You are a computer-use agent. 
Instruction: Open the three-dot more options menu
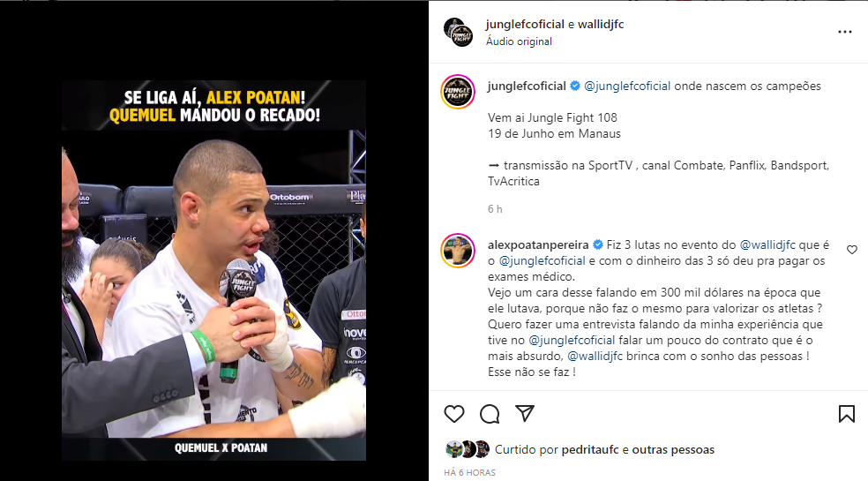(x=845, y=32)
